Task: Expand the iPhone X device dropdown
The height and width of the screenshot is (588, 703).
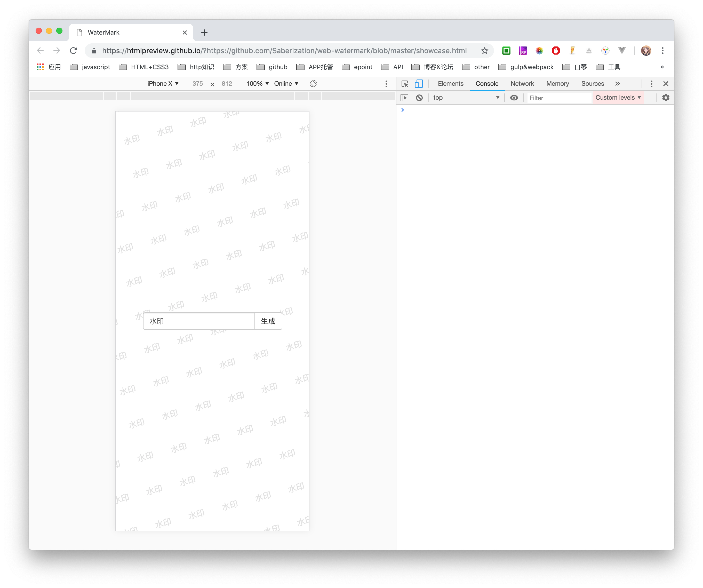Action: coord(163,84)
